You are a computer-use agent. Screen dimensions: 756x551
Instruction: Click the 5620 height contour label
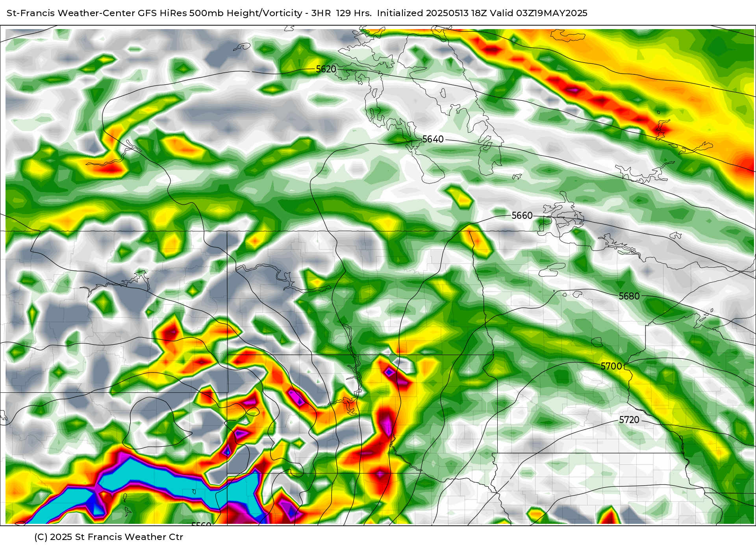point(326,69)
